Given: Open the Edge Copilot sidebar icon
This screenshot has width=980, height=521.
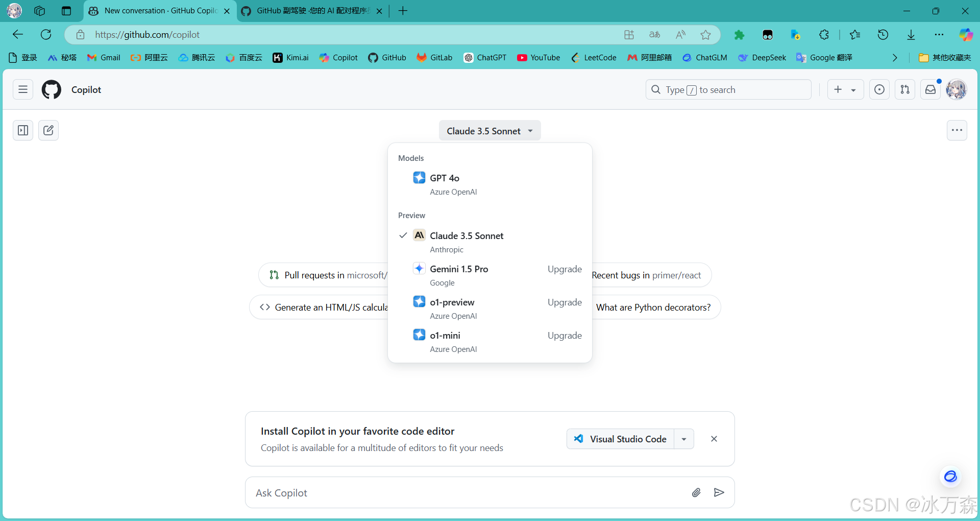Looking at the screenshot, I should click(x=966, y=35).
